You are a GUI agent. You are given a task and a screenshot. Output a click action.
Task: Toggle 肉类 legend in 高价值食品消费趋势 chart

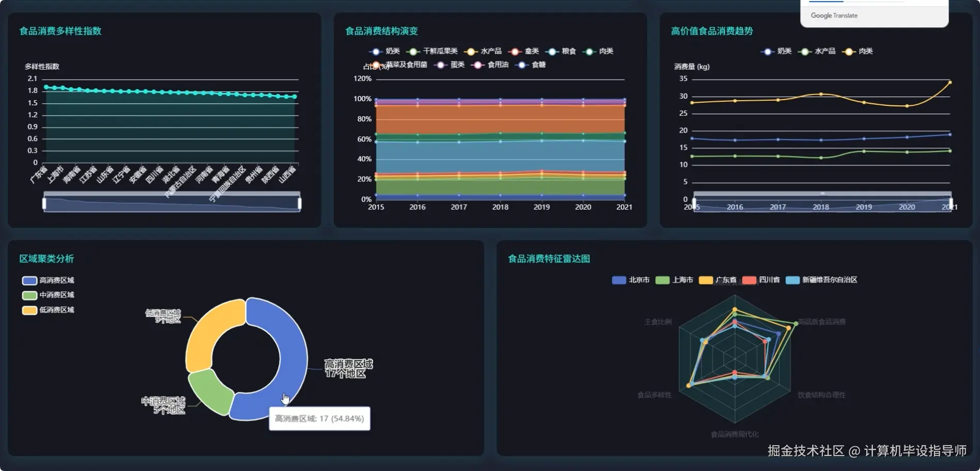[857, 51]
